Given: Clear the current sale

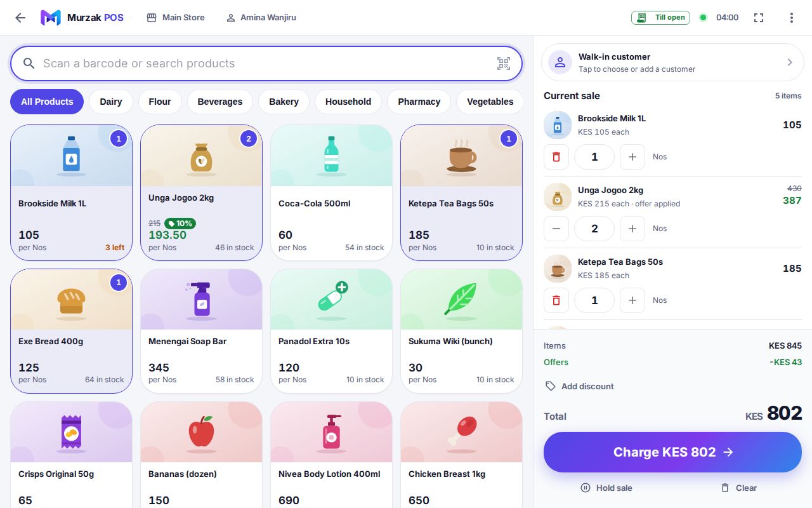Looking at the screenshot, I should 738,488.
